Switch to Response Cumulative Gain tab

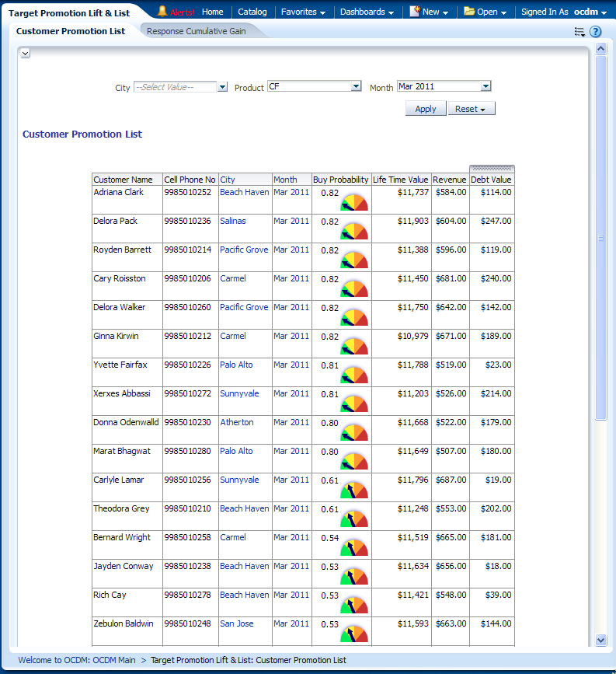point(196,31)
